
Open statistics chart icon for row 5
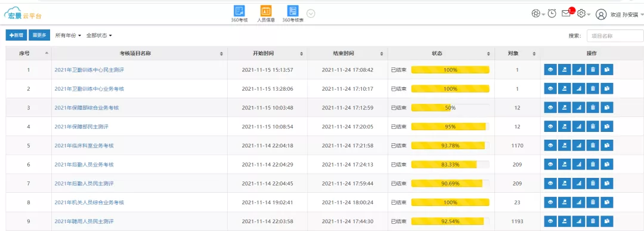pyautogui.click(x=578, y=146)
